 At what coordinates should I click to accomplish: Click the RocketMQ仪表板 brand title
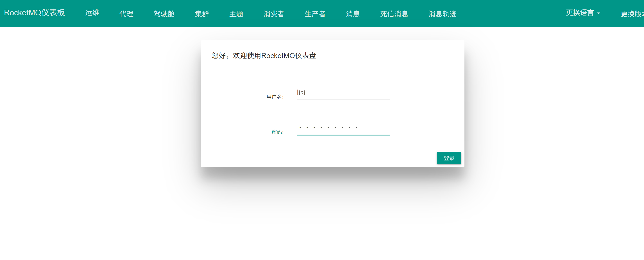34,13
